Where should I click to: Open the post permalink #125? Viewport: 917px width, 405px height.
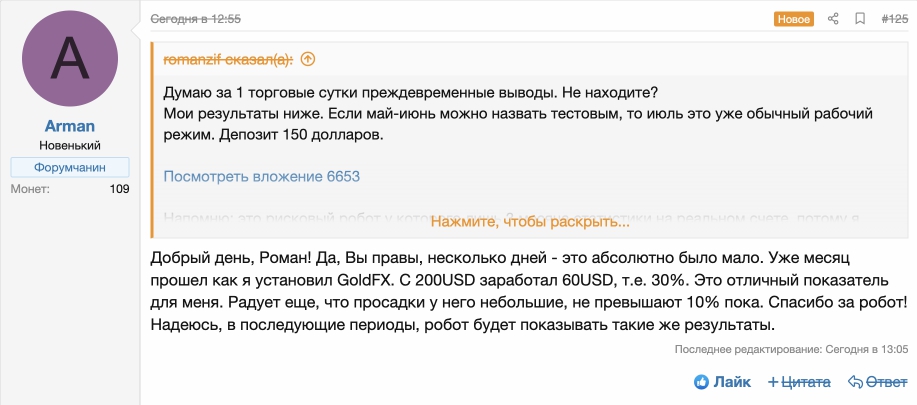click(x=894, y=19)
